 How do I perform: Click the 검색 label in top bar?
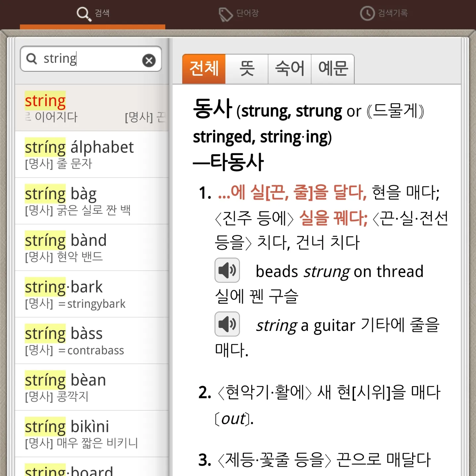[x=102, y=13]
